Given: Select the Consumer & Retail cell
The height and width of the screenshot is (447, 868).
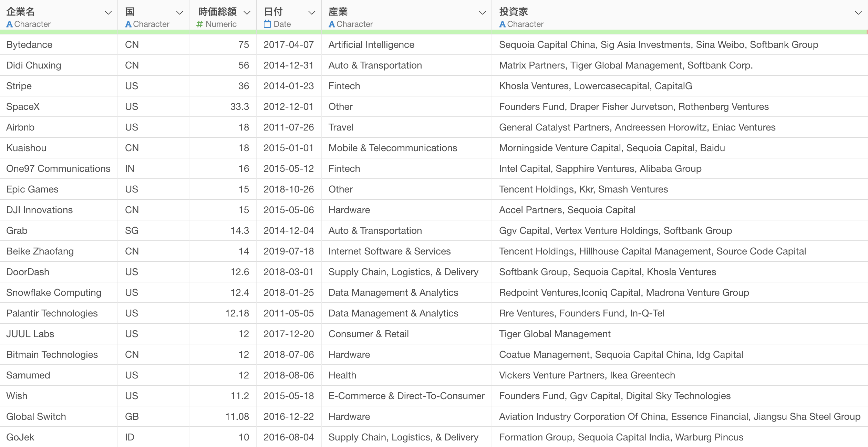Looking at the screenshot, I should point(407,334).
